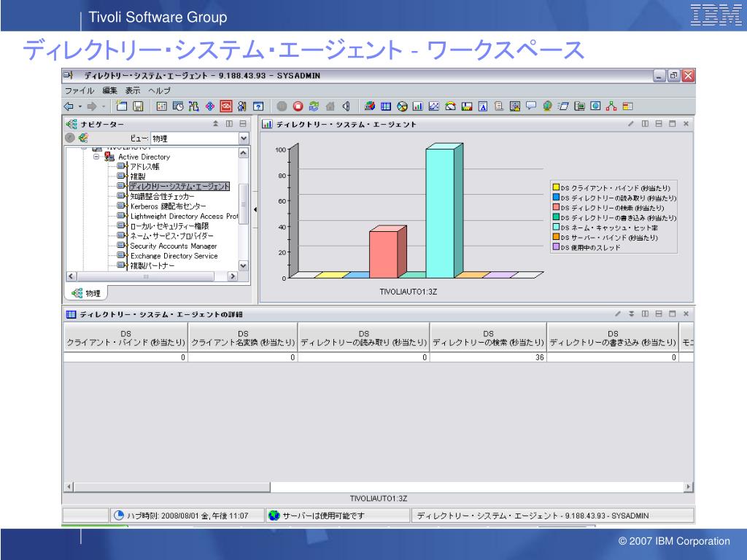
Task: Open the Forward button history dropdown arrow
Action: (x=104, y=106)
